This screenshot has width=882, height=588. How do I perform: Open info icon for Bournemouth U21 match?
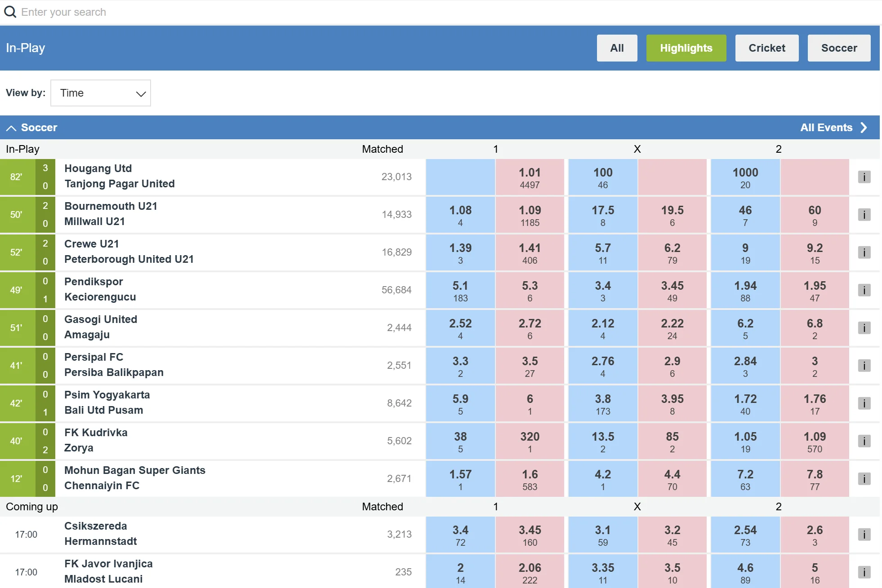(x=864, y=215)
